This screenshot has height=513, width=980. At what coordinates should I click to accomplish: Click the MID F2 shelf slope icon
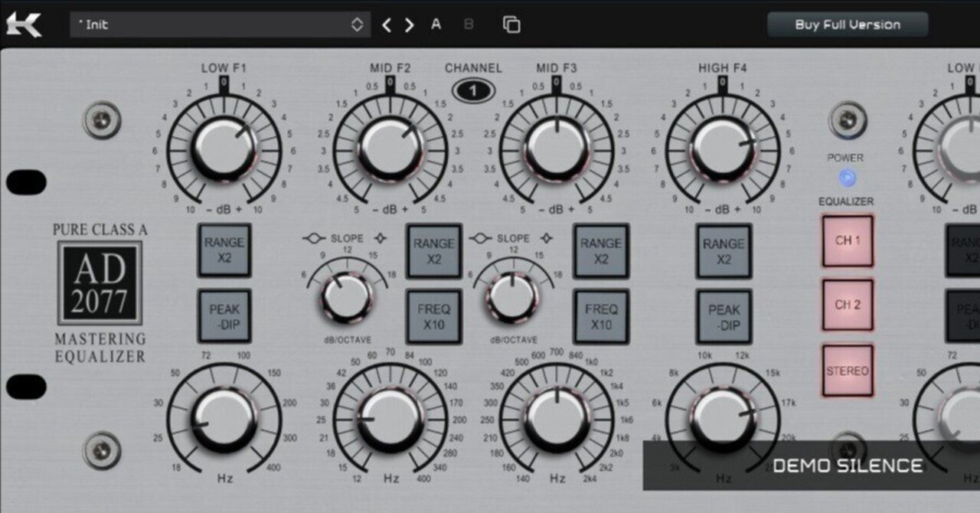381,239
